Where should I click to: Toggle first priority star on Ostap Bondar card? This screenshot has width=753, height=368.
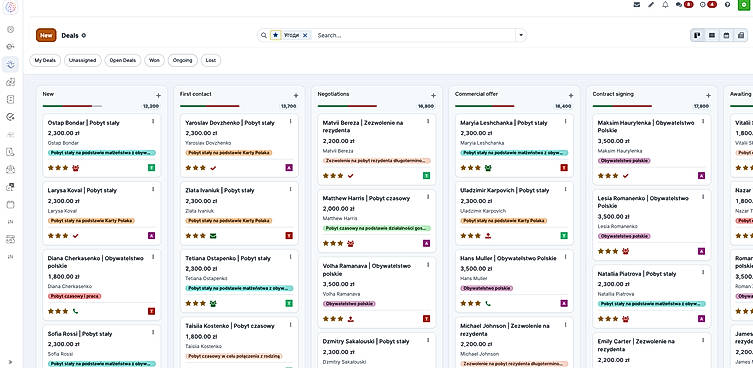click(x=50, y=168)
